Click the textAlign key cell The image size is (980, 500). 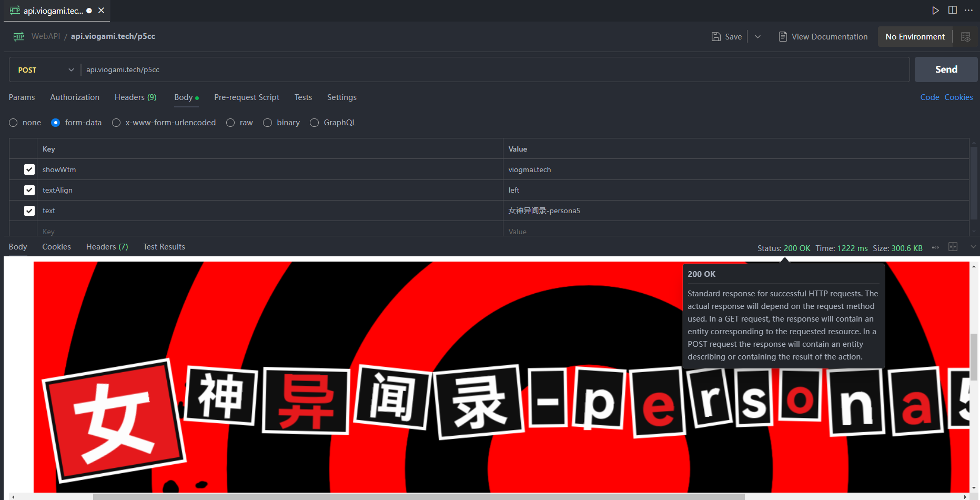[x=270, y=190]
